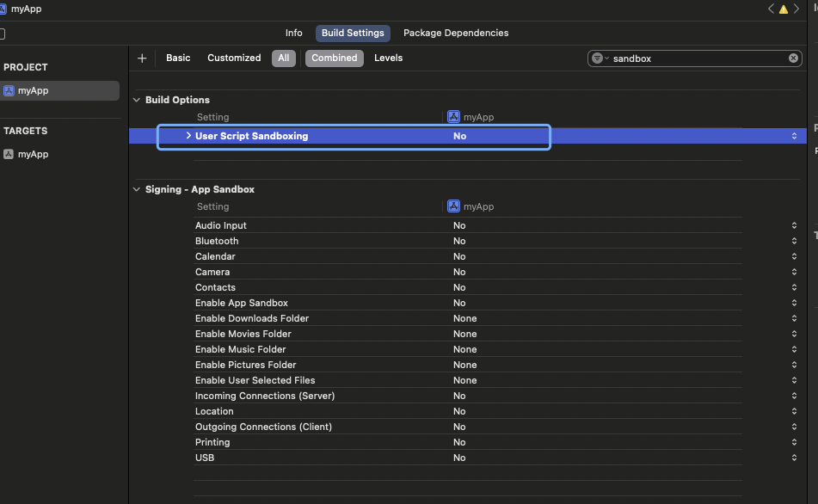Screen dimensions: 818x504
Task: Select the USB setting name
Action: (x=205, y=458)
